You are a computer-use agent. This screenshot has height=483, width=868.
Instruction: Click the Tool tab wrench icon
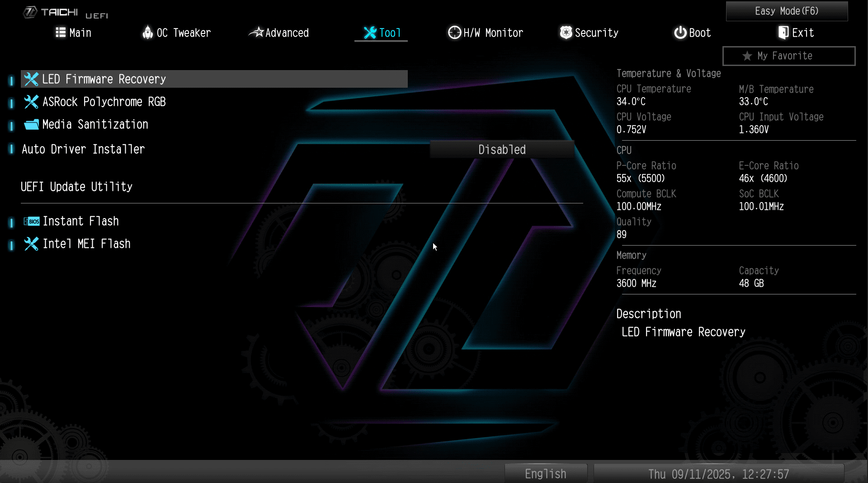[x=370, y=33]
